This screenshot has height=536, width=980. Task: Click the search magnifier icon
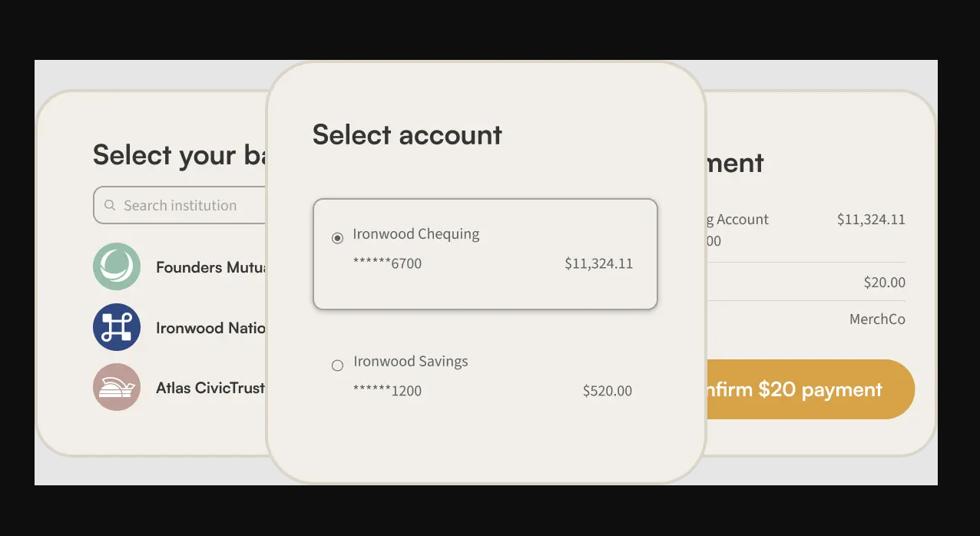coord(110,206)
